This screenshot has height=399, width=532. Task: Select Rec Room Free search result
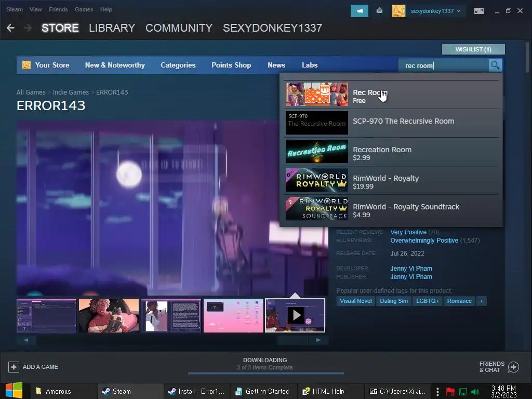point(392,95)
